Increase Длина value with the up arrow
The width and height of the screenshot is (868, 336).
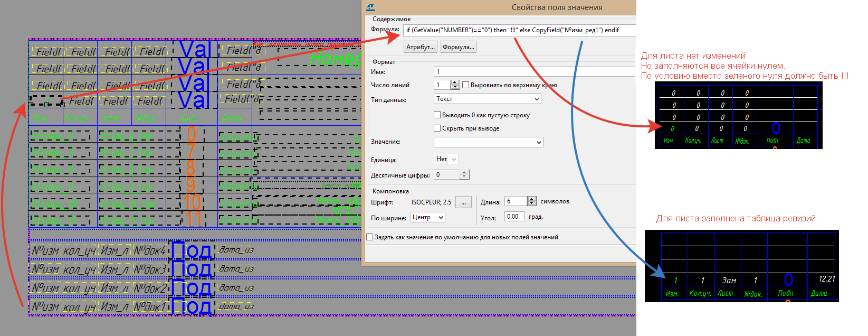coord(532,199)
